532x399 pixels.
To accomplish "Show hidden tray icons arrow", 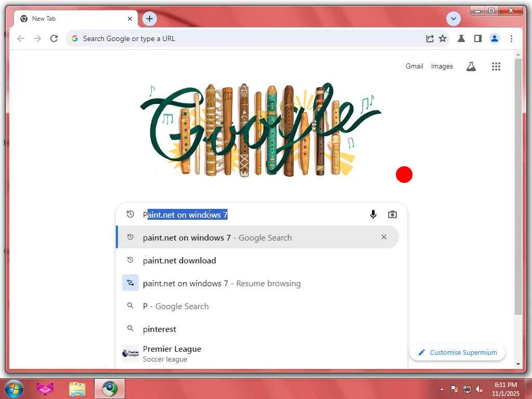I will point(442,389).
